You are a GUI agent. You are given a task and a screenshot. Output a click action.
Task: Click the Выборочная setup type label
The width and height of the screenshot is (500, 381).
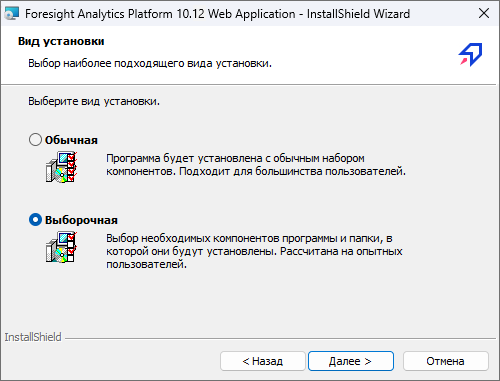tap(81, 220)
